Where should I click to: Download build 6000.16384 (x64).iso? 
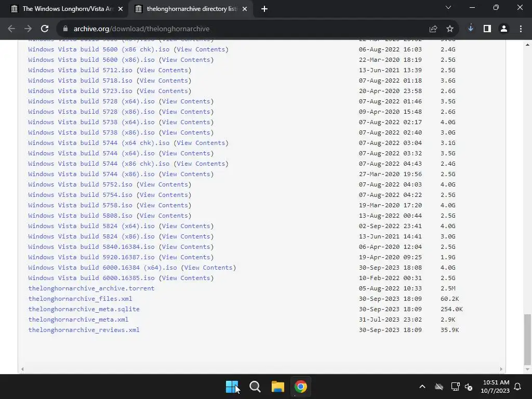pyautogui.click(x=102, y=268)
